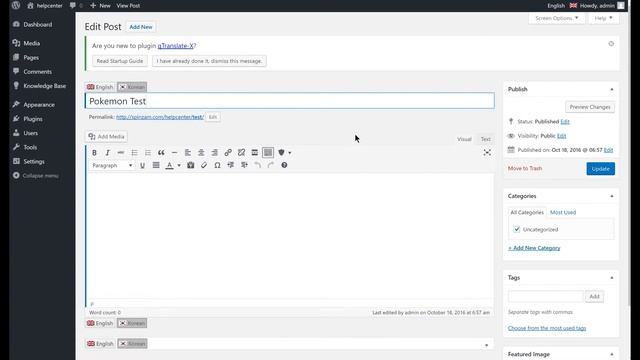Click the Add Media button
The width and height of the screenshot is (640, 360).
(107, 136)
